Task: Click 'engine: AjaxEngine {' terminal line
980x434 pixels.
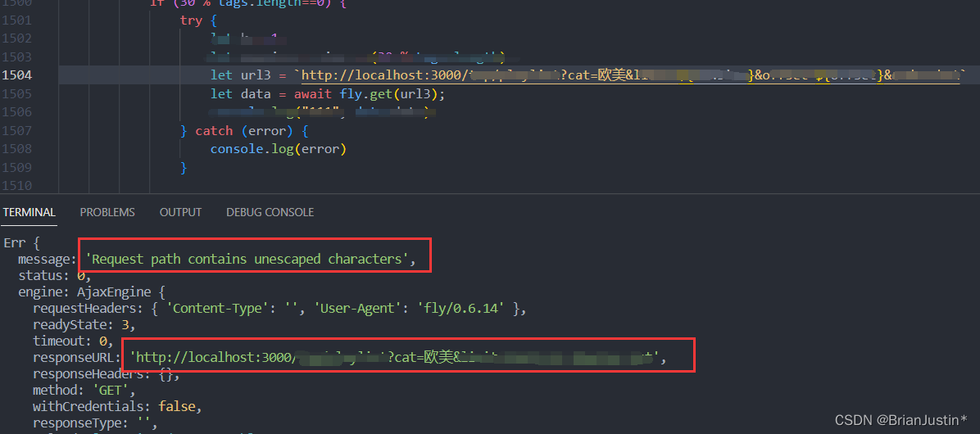Action: click(92, 292)
